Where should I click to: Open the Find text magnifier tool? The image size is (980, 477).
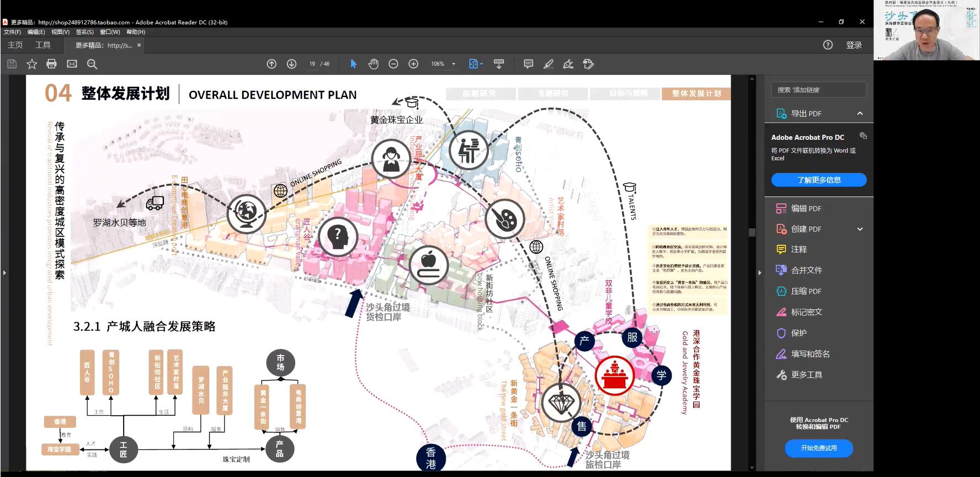tap(92, 64)
